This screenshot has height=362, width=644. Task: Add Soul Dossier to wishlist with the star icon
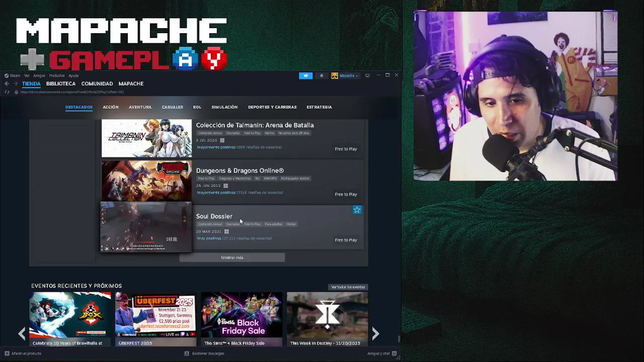[x=357, y=210]
